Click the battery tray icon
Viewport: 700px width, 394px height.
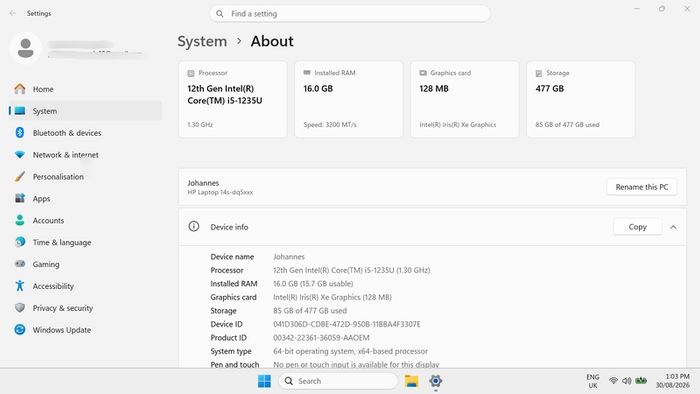pos(641,381)
